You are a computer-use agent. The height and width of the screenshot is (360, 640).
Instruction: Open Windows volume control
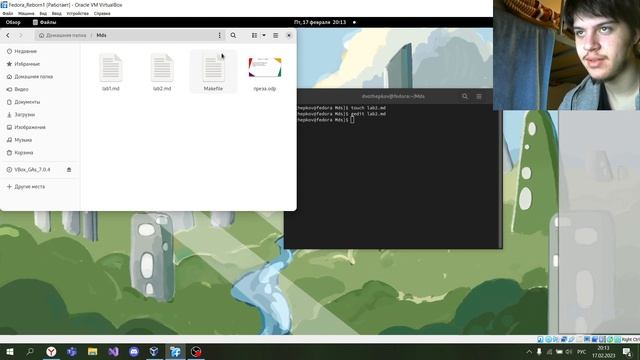[569, 351]
